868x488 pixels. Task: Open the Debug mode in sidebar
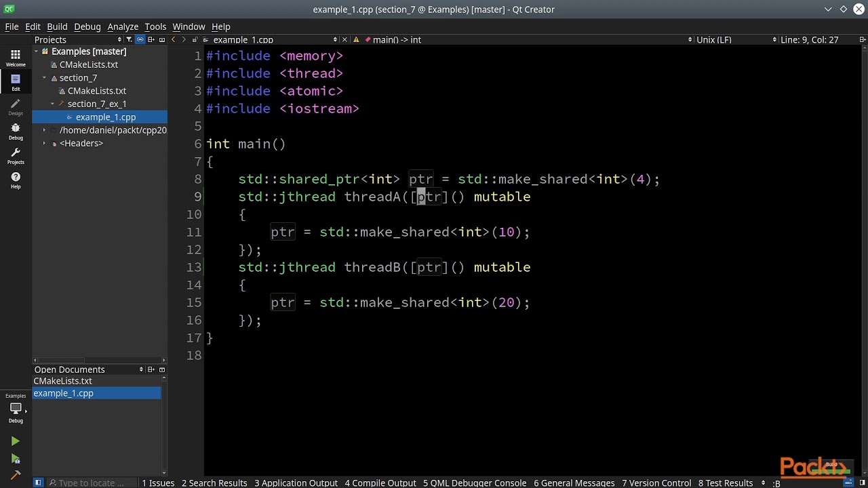tap(16, 131)
